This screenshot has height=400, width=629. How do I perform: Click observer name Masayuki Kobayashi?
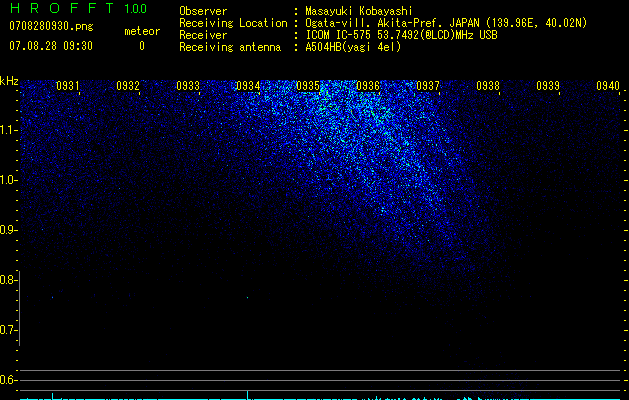[359, 11]
